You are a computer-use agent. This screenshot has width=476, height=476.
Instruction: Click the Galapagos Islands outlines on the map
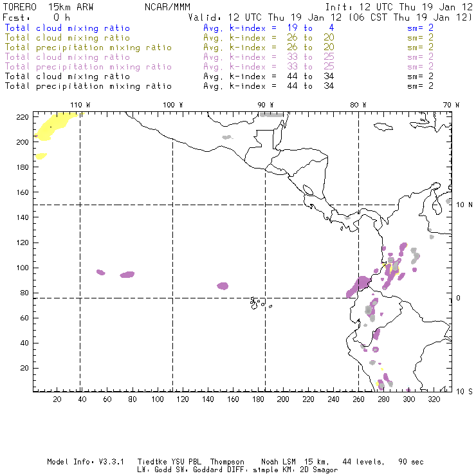pyautogui.click(x=260, y=303)
